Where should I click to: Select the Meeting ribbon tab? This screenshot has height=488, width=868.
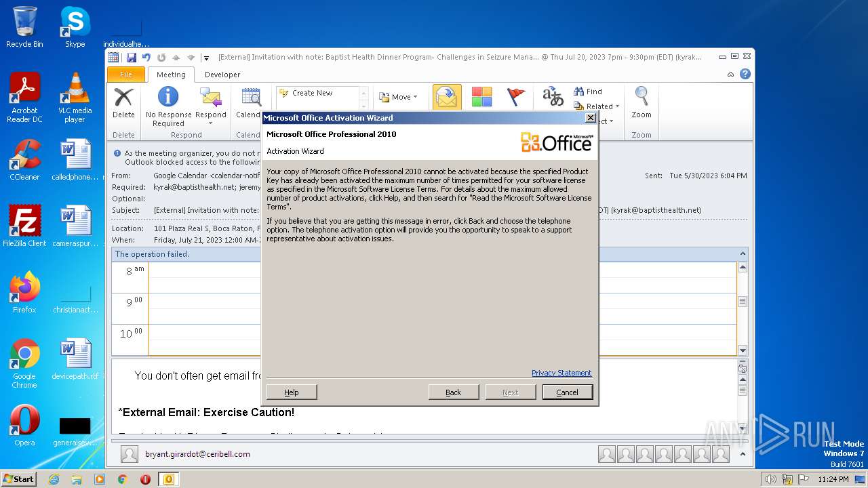pos(171,75)
